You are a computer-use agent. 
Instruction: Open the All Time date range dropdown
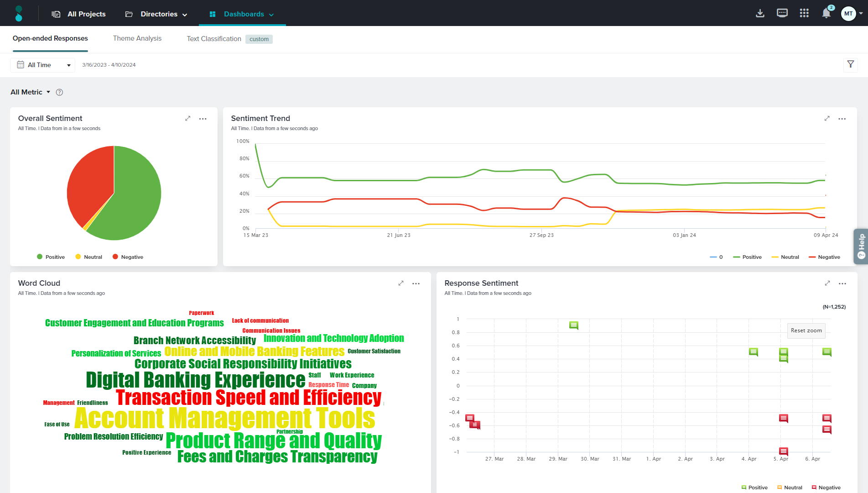pos(43,65)
